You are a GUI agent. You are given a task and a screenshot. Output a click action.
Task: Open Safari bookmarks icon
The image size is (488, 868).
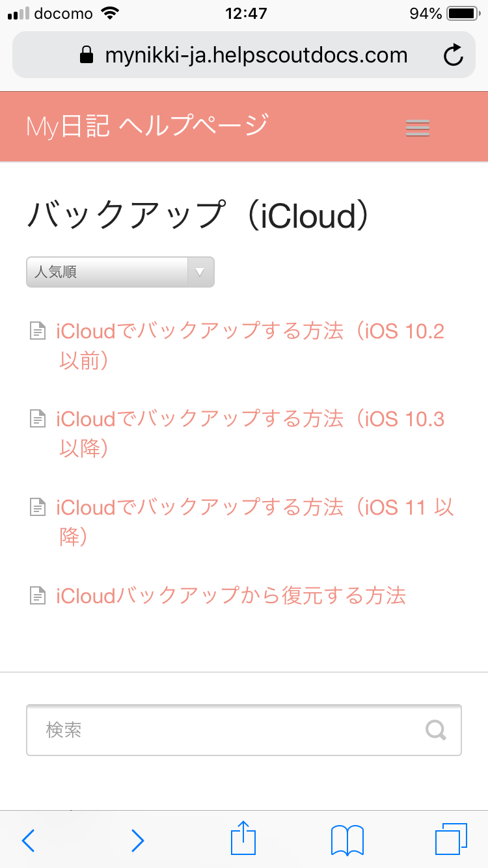click(347, 840)
